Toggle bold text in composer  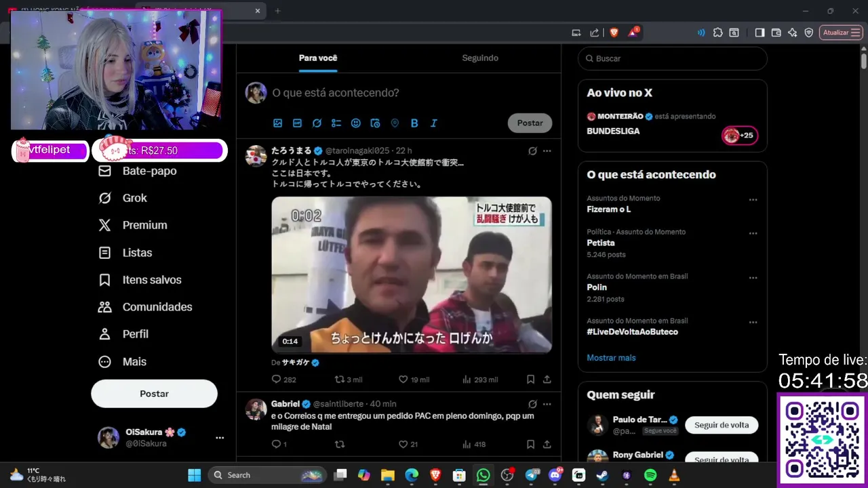click(x=414, y=123)
